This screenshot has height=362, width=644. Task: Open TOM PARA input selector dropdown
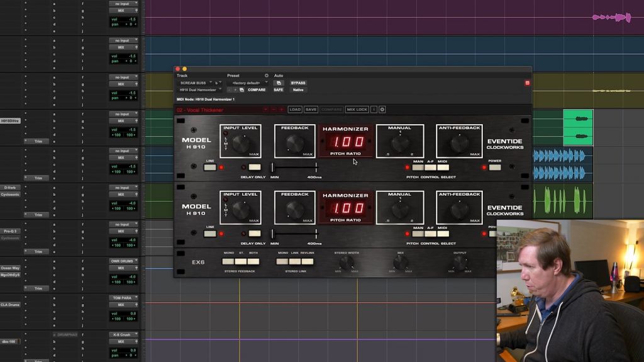click(x=123, y=298)
